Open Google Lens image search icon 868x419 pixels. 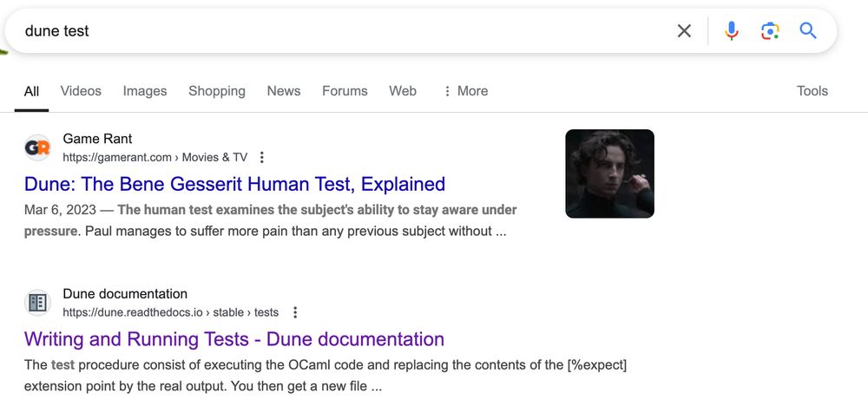click(x=770, y=31)
